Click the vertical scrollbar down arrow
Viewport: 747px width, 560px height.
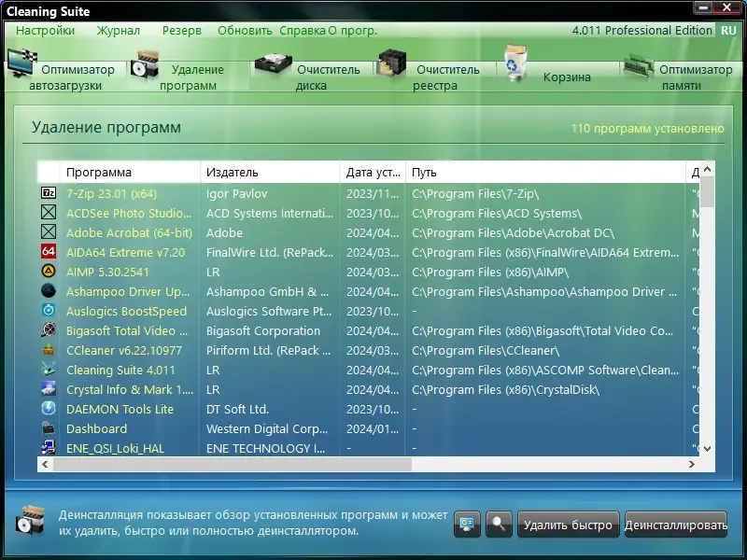point(707,449)
